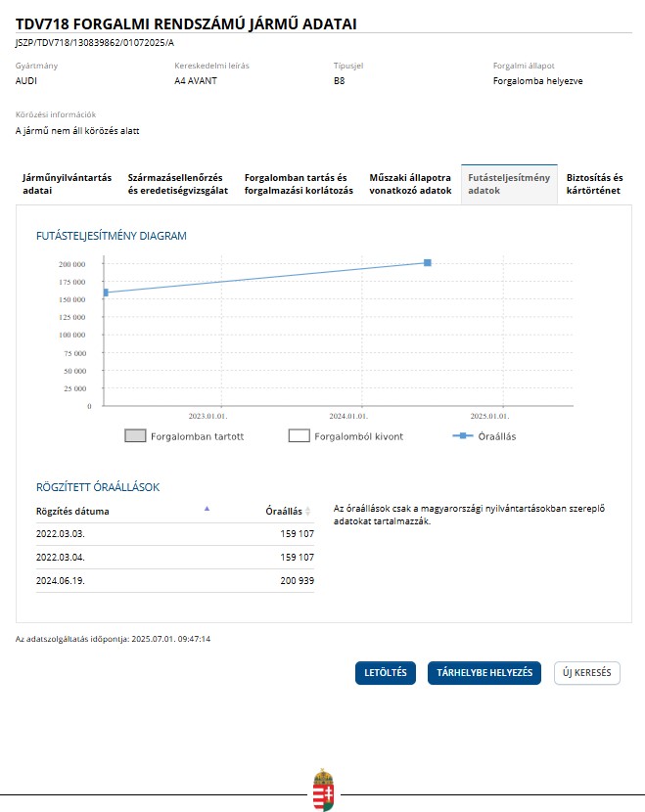645x812 pixels.
Task: Click the data service timestamp text
Action: point(113,639)
